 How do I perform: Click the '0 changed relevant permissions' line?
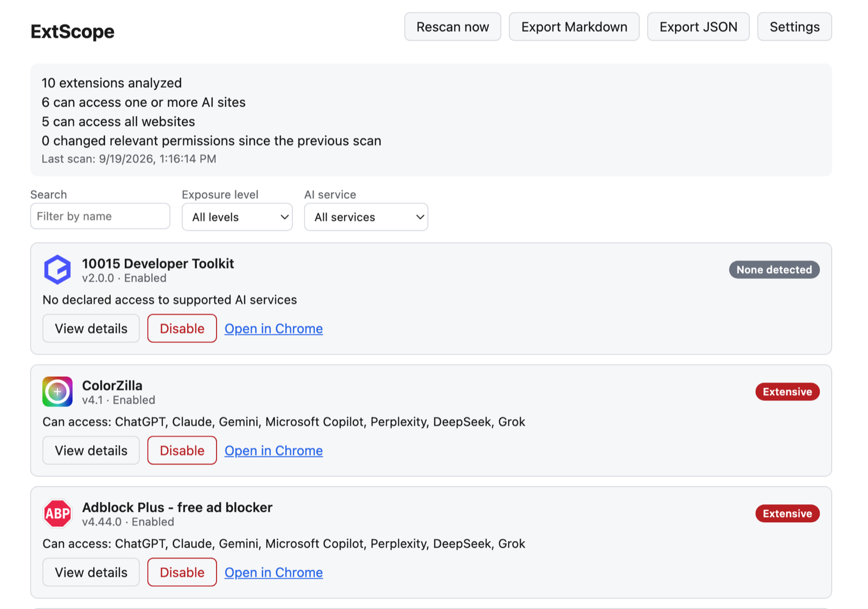pos(212,141)
